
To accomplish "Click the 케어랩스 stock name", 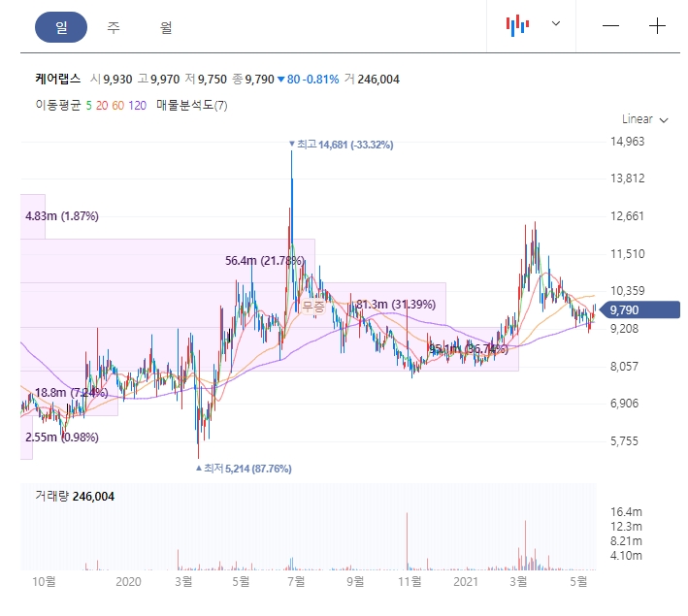I will coord(58,79).
